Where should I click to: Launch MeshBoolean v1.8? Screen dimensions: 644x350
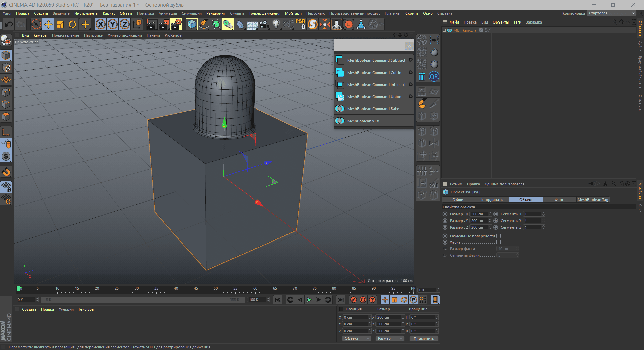(374, 121)
